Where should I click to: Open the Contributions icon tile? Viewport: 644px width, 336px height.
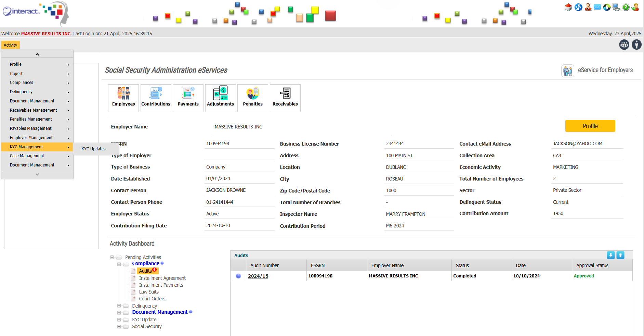[x=156, y=98]
